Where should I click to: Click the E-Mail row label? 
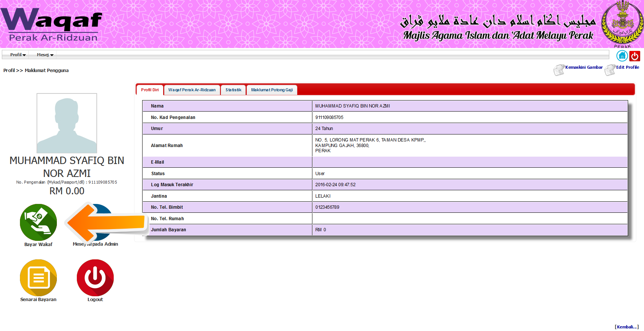[158, 162]
